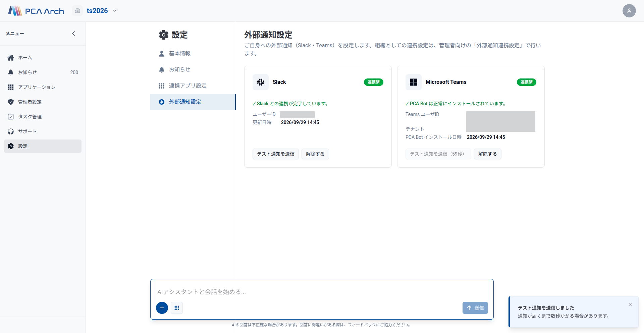Click 解除する on the Slack card
The height and width of the screenshot is (333, 644).
[x=315, y=154]
